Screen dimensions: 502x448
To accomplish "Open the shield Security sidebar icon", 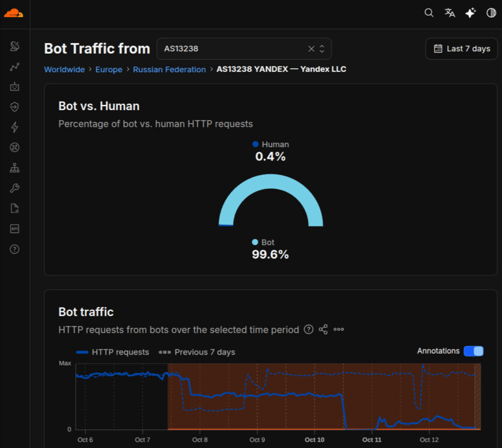I will tap(15, 107).
